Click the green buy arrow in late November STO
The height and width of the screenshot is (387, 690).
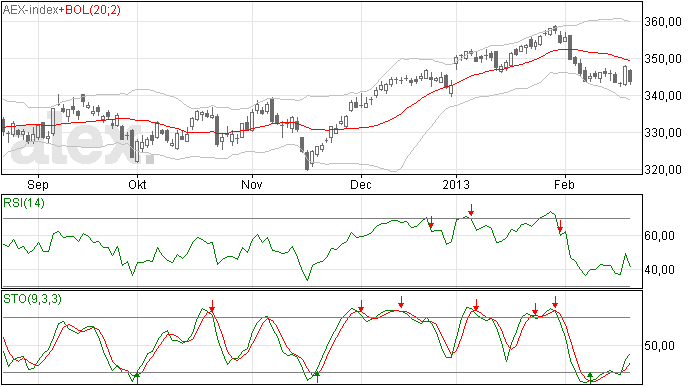click(x=317, y=377)
